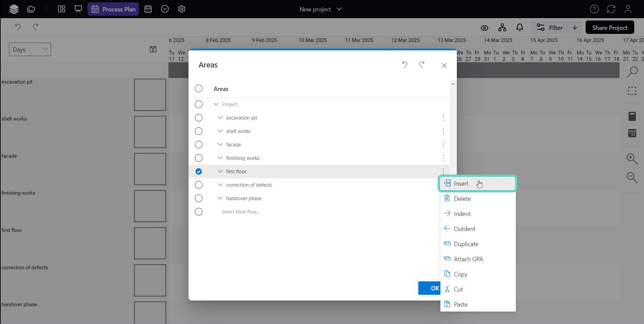Select the handover phase row circle
644x324 pixels.
click(199, 198)
